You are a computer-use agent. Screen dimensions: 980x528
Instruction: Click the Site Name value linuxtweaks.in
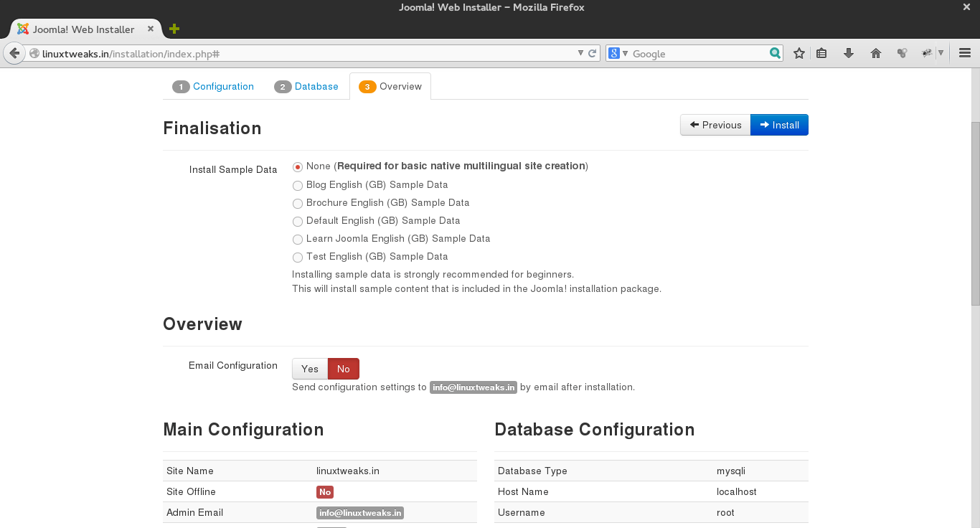[x=348, y=471]
